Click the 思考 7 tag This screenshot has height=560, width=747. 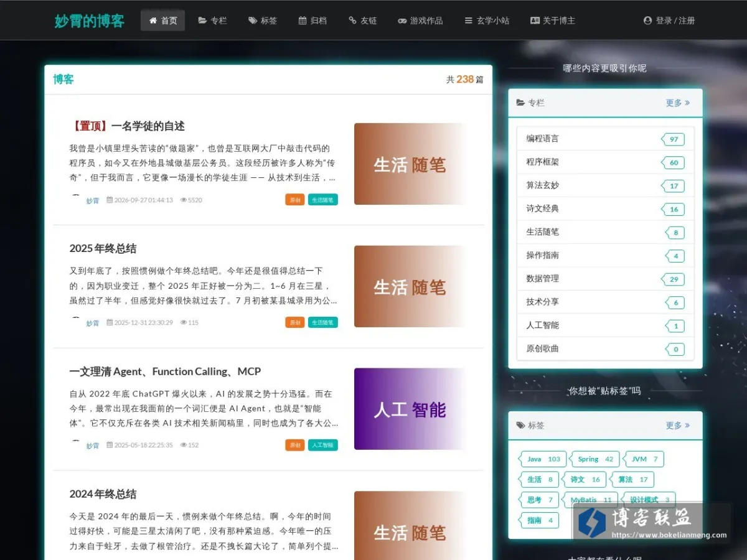coord(539,500)
